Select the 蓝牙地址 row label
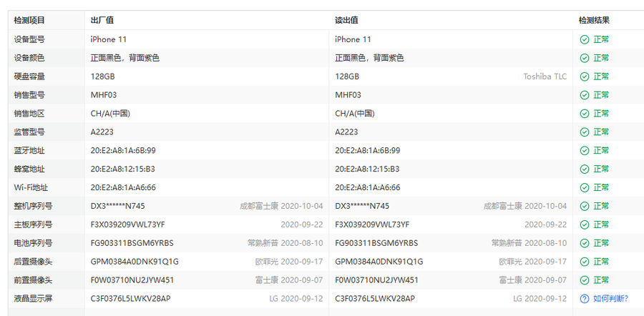This screenshot has width=644, height=316. [x=29, y=151]
